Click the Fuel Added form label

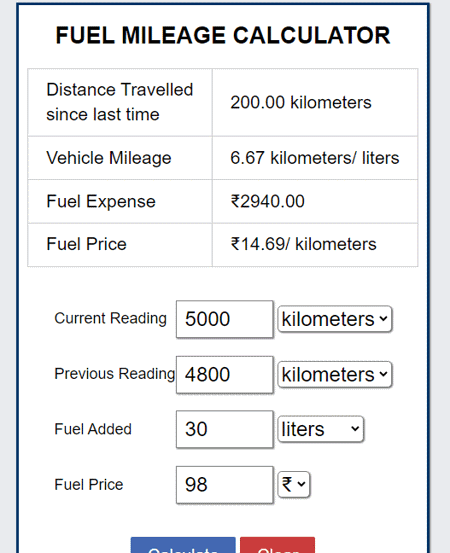93,429
